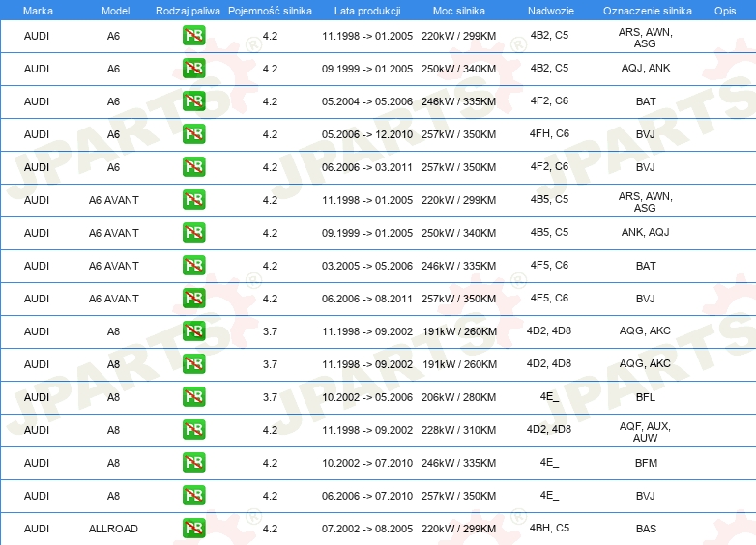Select the ALLROAD model cell

(113, 529)
